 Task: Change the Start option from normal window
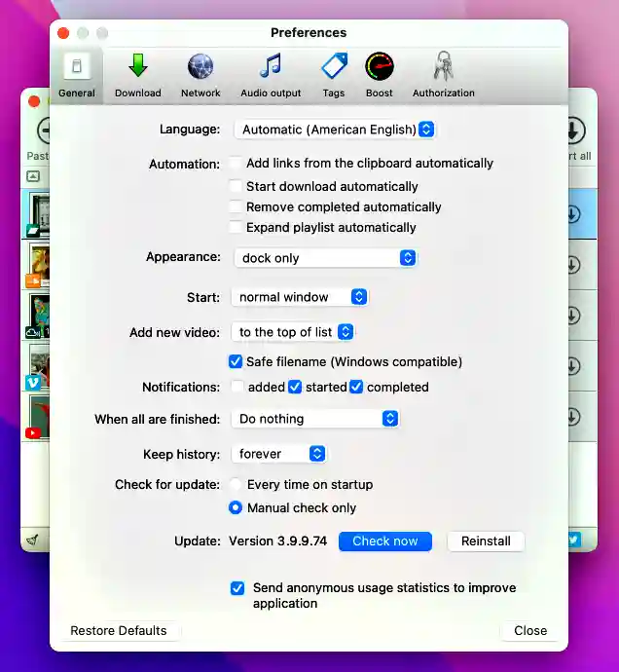[300, 297]
